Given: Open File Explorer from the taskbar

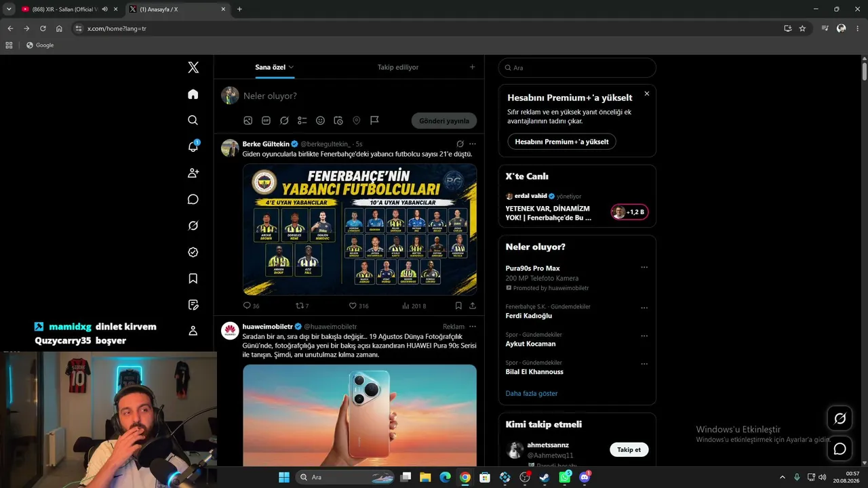Looking at the screenshot, I should (425, 477).
